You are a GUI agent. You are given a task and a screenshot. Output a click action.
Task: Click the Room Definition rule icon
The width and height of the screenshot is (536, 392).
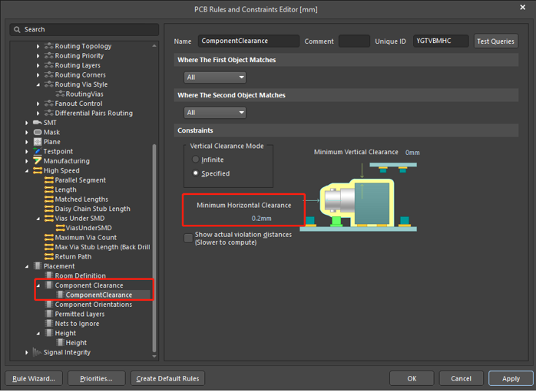click(x=49, y=275)
